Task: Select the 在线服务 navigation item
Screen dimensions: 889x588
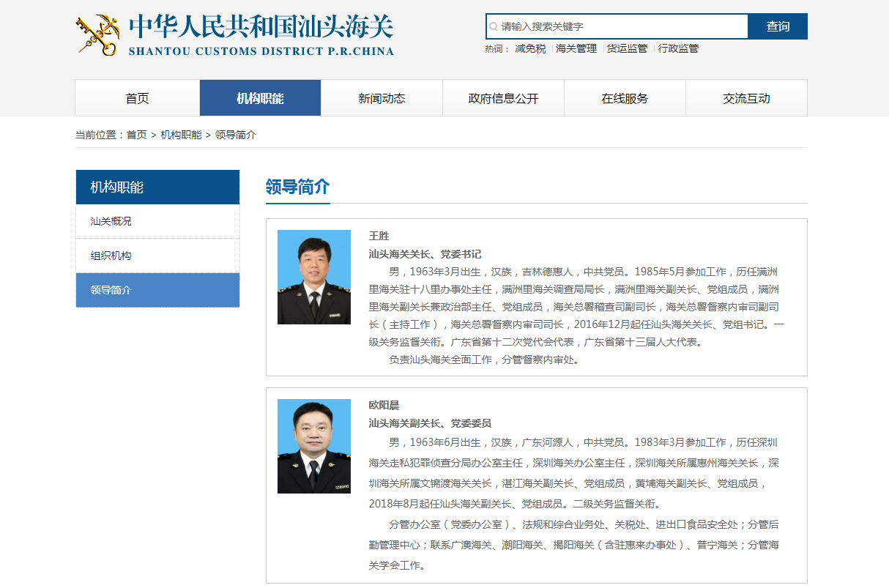Action: pyautogui.click(x=625, y=97)
